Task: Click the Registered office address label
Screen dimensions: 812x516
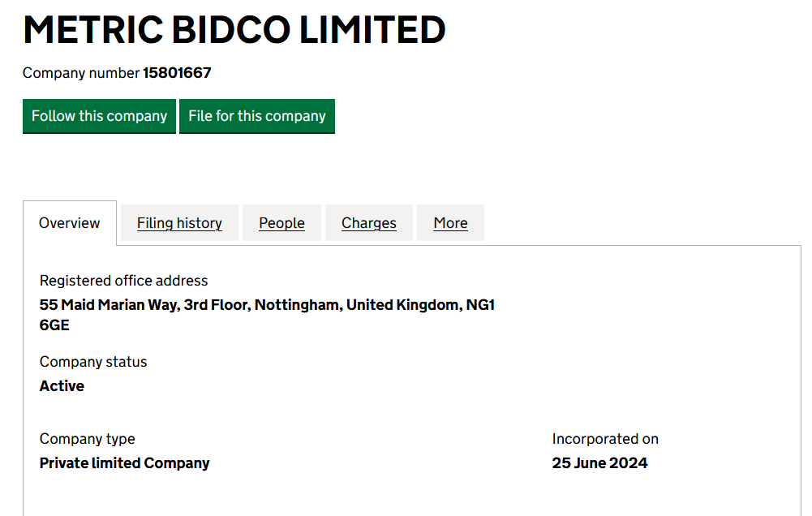Action: pyautogui.click(x=123, y=281)
